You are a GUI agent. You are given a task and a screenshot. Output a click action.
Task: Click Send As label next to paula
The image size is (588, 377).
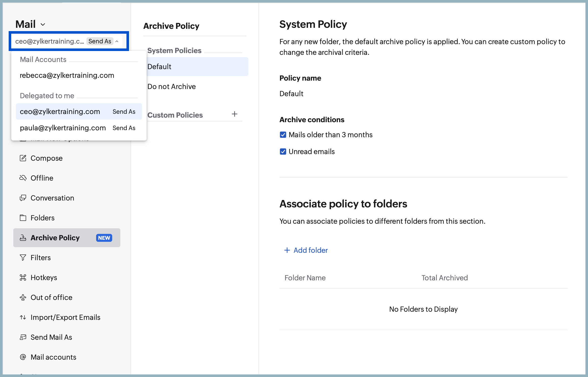tap(124, 128)
